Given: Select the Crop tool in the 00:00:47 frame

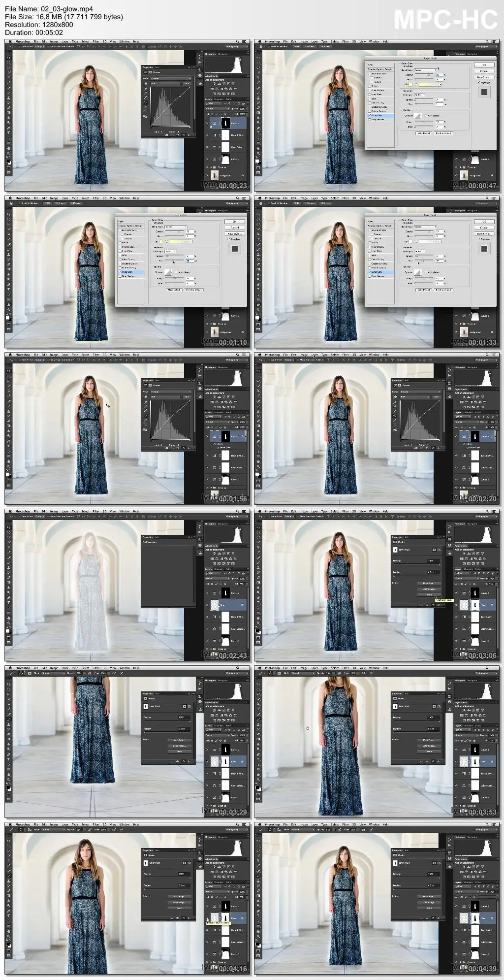Looking at the screenshot, I should (258, 77).
